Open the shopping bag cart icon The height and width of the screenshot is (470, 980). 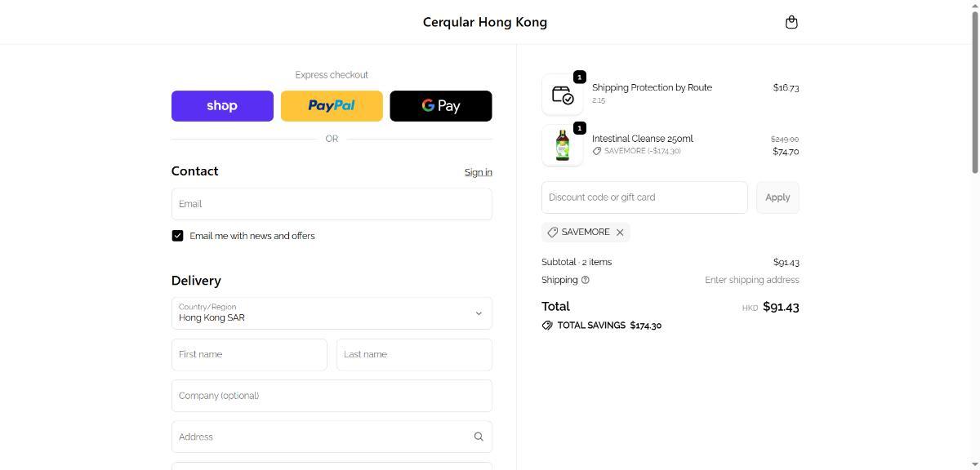coord(791,22)
